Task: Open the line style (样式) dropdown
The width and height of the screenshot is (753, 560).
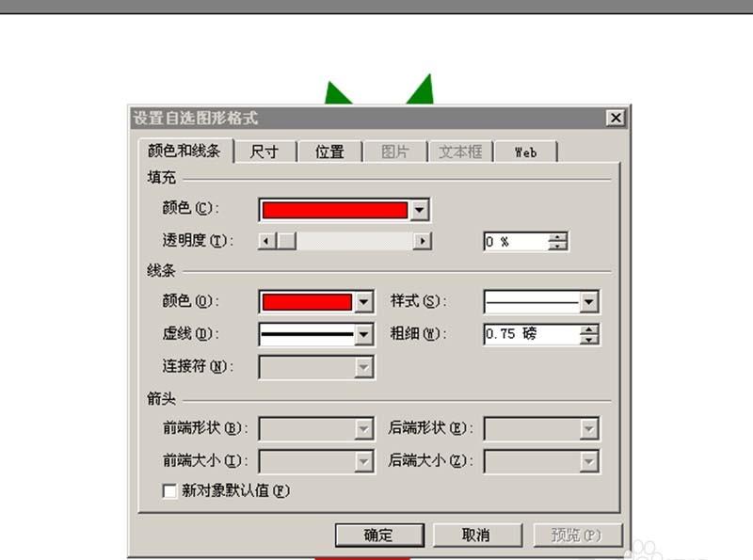Action: [x=591, y=301]
